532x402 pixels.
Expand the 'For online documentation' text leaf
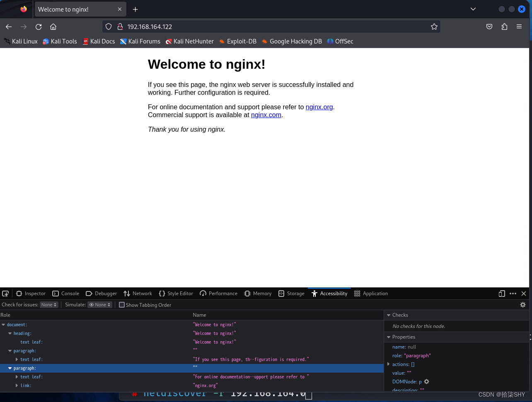pos(17,377)
